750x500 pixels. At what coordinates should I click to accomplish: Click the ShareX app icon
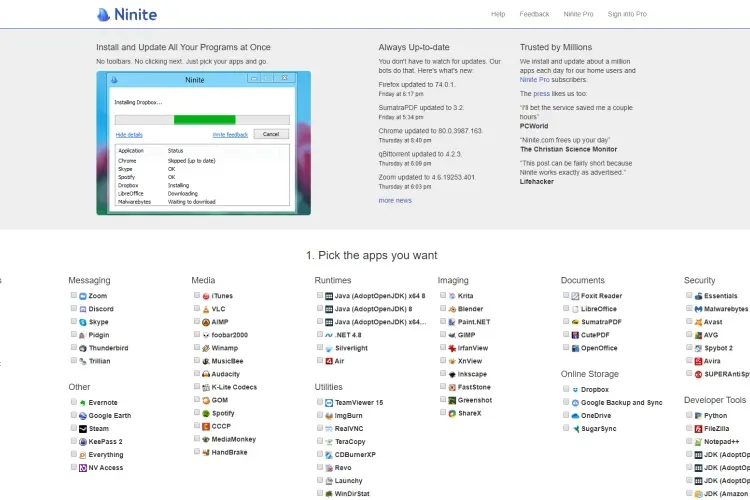(452, 413)
